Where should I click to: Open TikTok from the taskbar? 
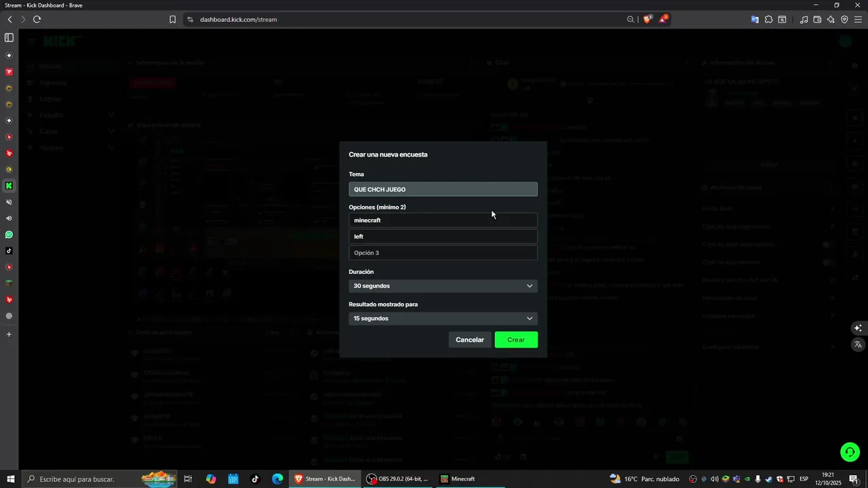pos(255,479)
